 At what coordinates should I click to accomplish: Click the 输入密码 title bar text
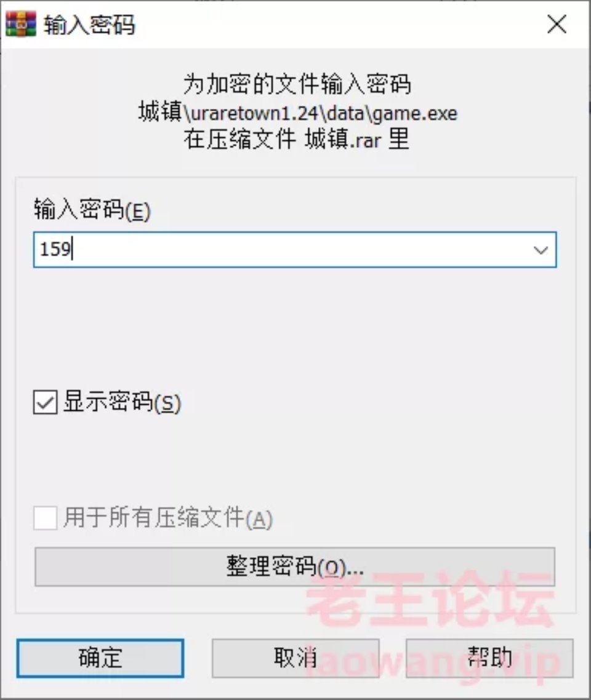(89, 25)
